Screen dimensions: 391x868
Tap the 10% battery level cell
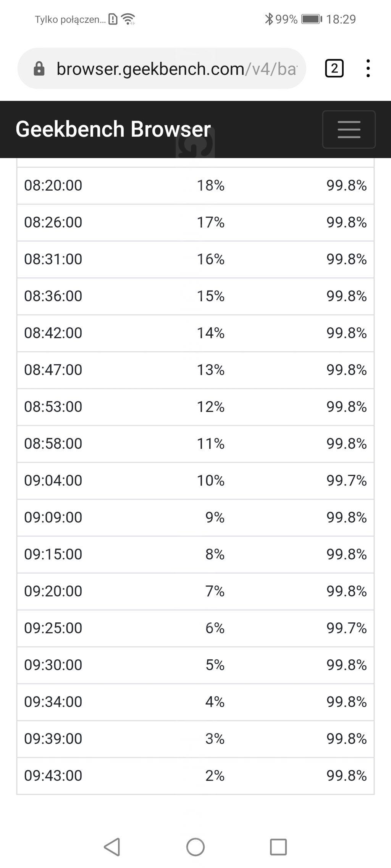[x=210, y=481]
